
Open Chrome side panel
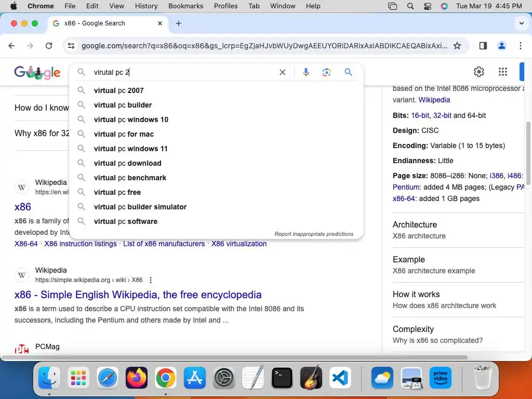tap(483, 46)
